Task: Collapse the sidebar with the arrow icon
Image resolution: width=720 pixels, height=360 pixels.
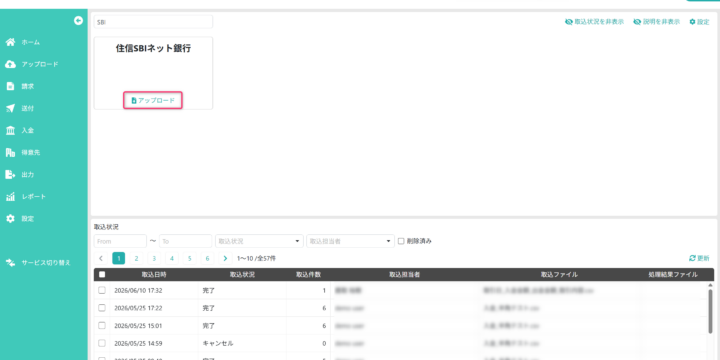Action: 78,20
